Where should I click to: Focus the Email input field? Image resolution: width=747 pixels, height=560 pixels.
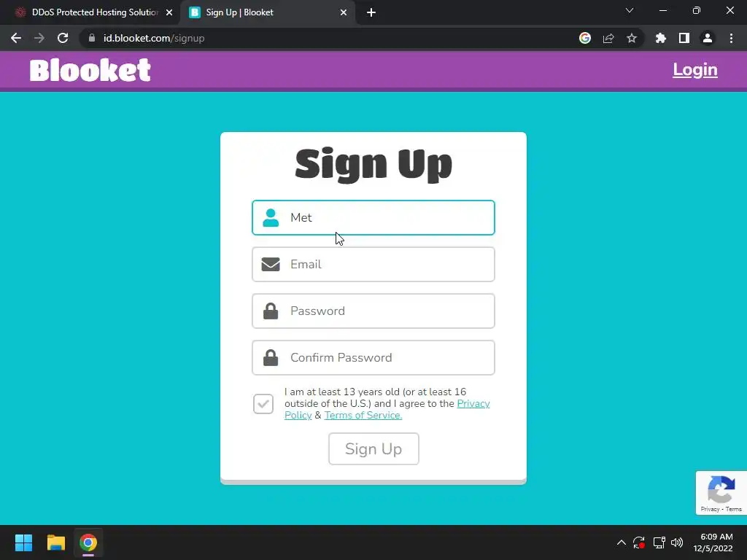[x=373, y=264]
